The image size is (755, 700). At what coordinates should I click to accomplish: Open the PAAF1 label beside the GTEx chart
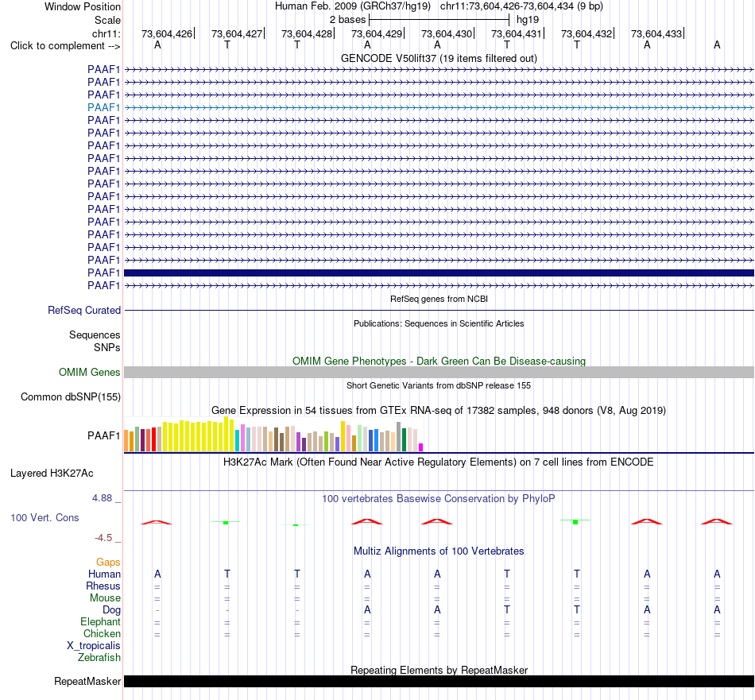[103, 435]
